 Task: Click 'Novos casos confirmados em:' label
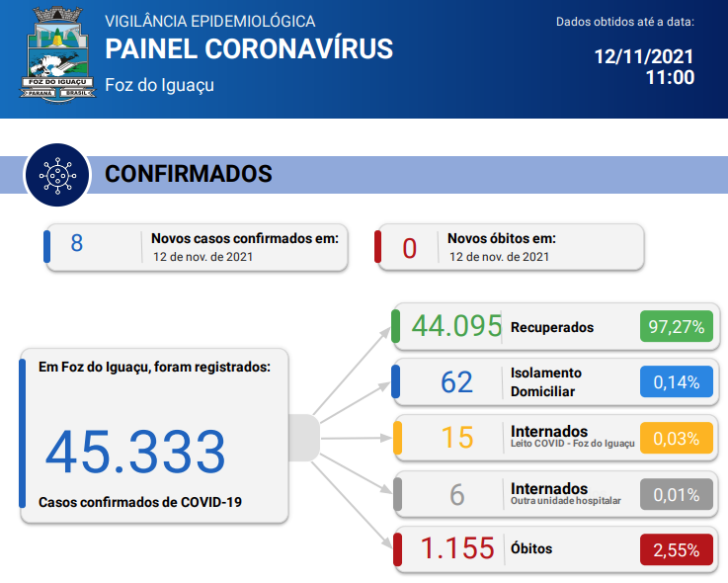245,238
